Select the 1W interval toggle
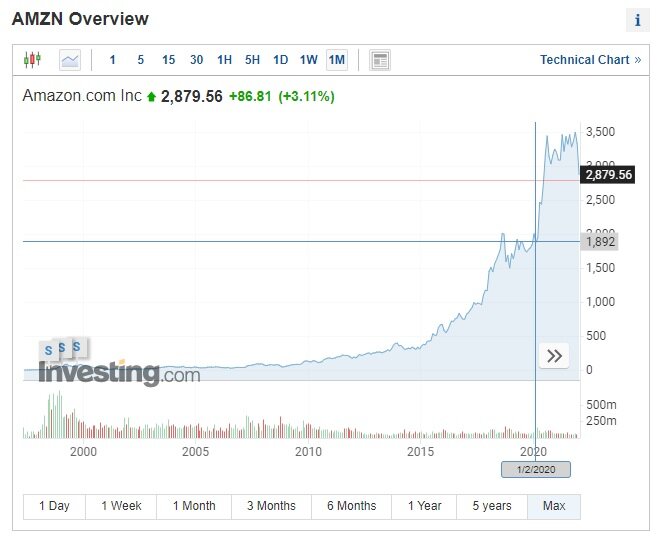 [308, 60]
